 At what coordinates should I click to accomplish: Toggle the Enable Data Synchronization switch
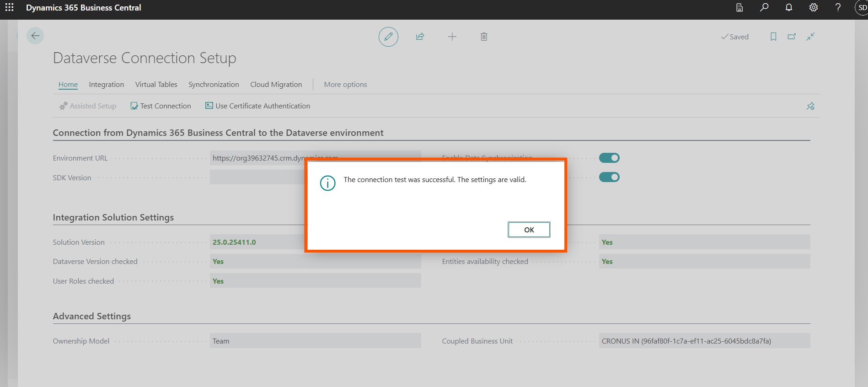point(609,158)
